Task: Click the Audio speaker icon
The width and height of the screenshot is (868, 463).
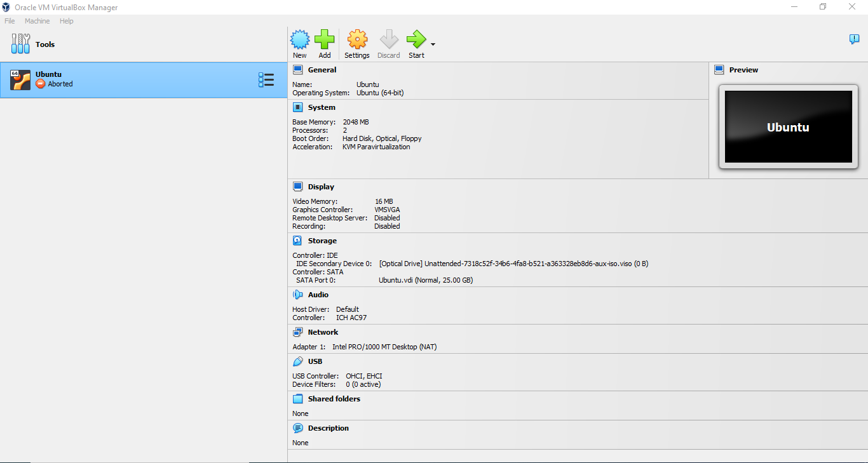Action: pos(297,295)
